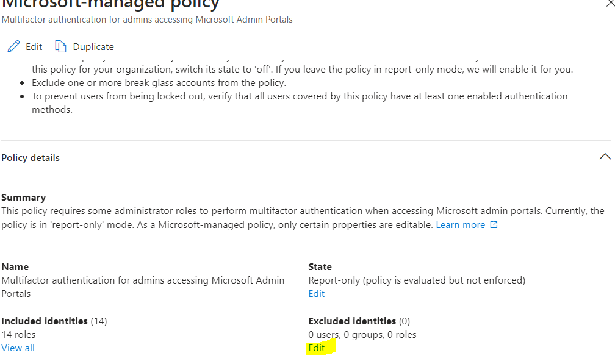Click the Included identities (14) label
Image resolution: width=615 pixels, height=364 pixels.
pyautogui.click(x=54, y=321)
